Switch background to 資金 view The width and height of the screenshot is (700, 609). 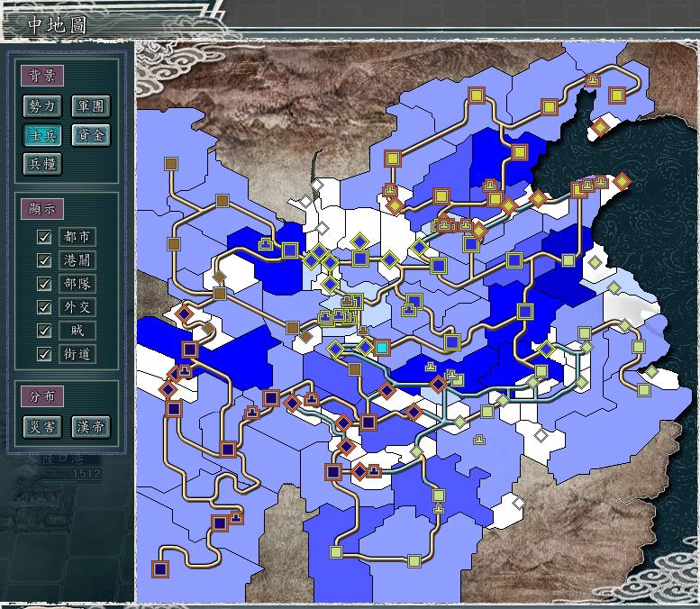point(91,135)
